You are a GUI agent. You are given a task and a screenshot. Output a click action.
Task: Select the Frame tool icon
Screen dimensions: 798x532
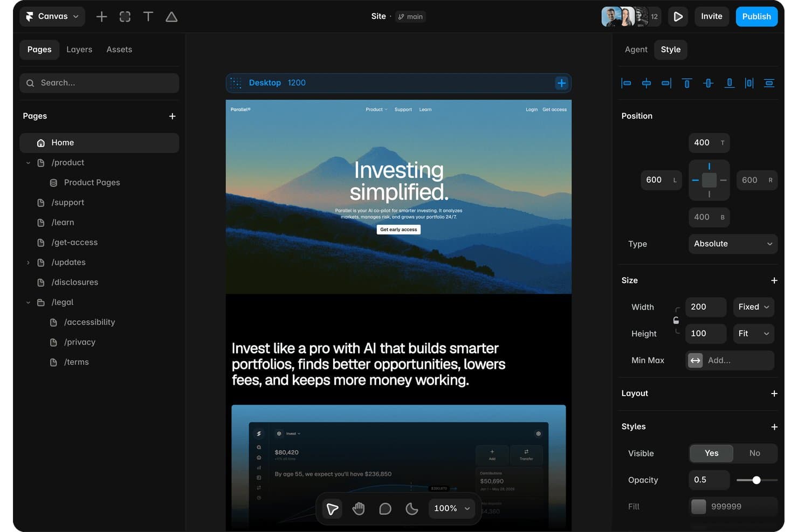pos(125,17)
